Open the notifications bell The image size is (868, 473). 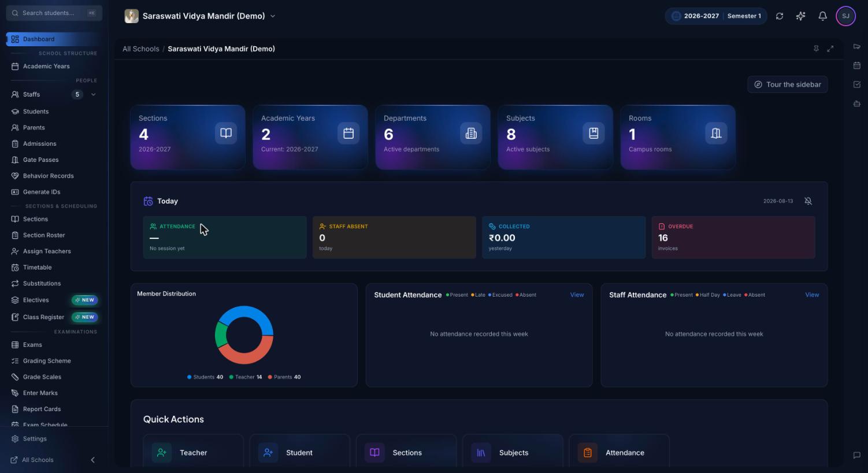[x=822, y=16]
